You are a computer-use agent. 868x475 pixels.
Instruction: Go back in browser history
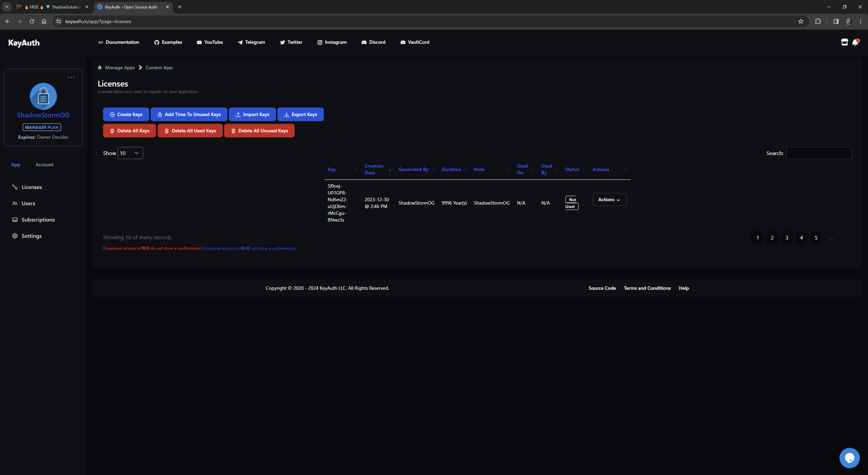click(7, 21)
